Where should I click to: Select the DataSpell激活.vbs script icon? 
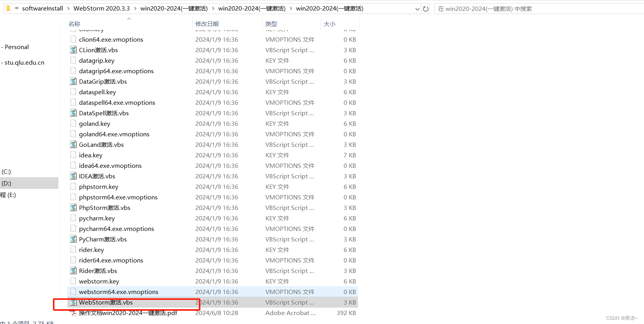(x=73, y=113)
